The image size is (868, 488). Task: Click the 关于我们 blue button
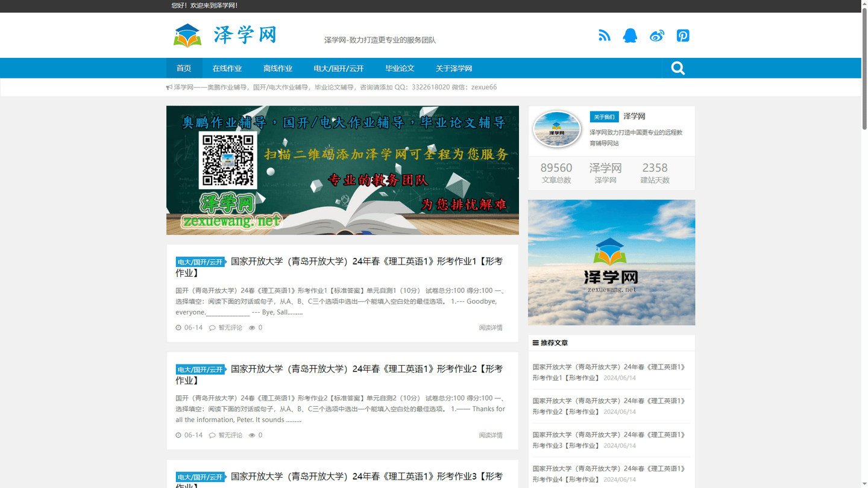[604, 117]
